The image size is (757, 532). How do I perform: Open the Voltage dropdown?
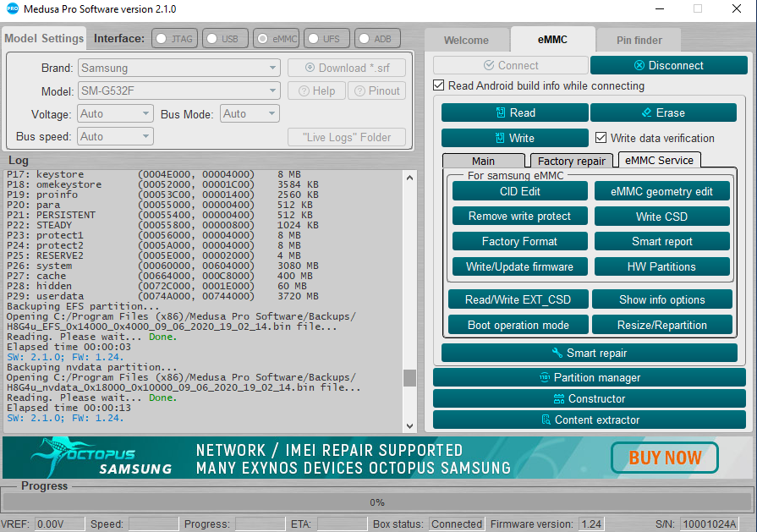[x=115, y=114]
